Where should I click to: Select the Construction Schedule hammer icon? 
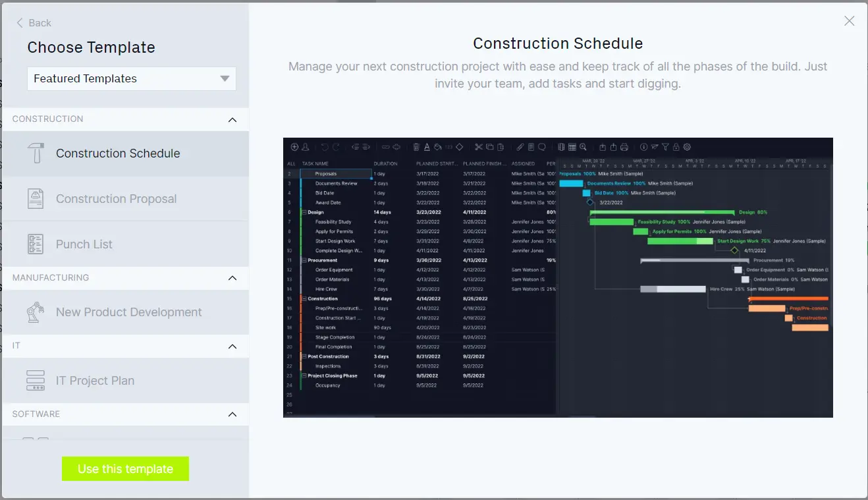pyautogui.click(x=36, y=153)
